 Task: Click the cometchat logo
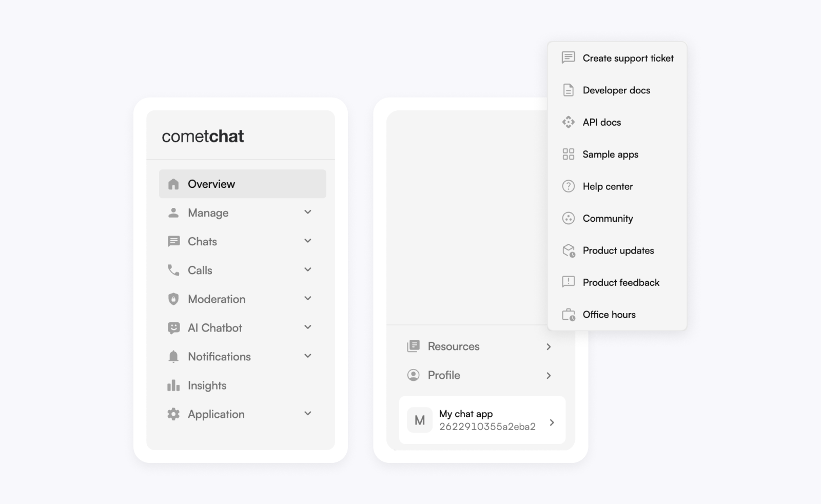(203, 137)
